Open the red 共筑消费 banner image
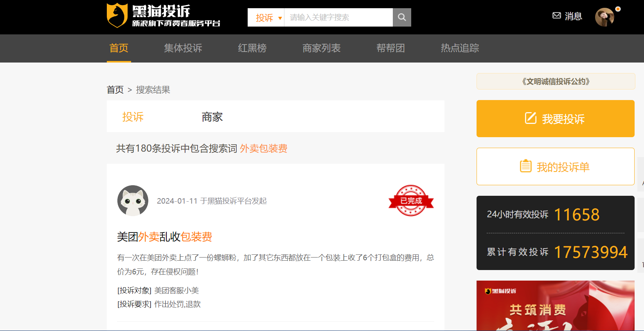The width and height of the screenshot is (644, 331). click(x=556, y=306)
